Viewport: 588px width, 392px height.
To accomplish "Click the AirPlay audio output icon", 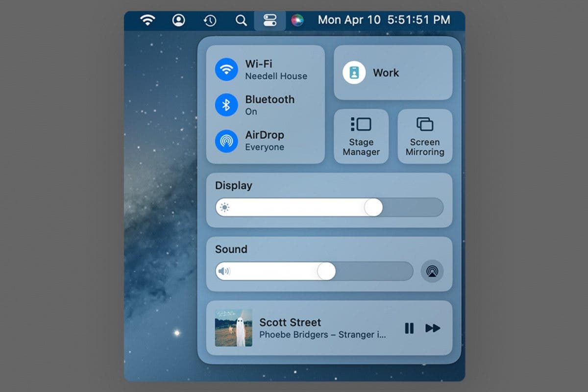I will 432,270.
